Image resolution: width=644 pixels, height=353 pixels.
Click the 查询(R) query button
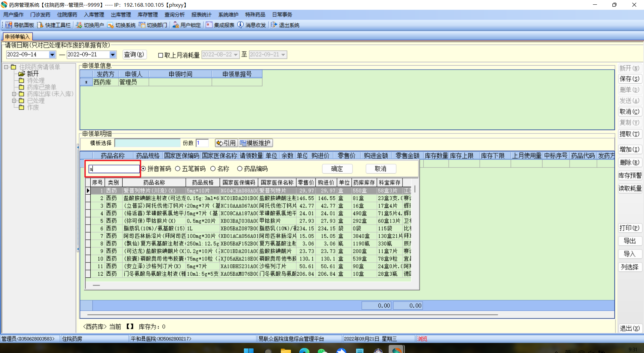pyautogui.click(x=134, y=54)
